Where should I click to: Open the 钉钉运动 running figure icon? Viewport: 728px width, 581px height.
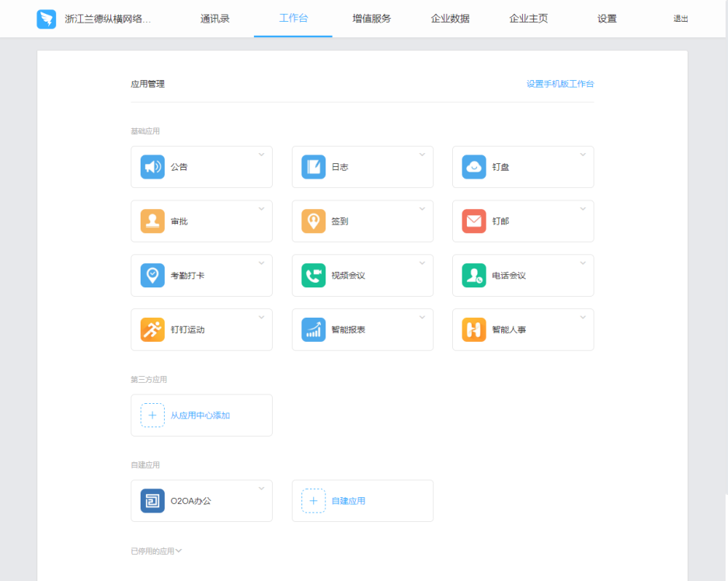click(x=152, y=330)
